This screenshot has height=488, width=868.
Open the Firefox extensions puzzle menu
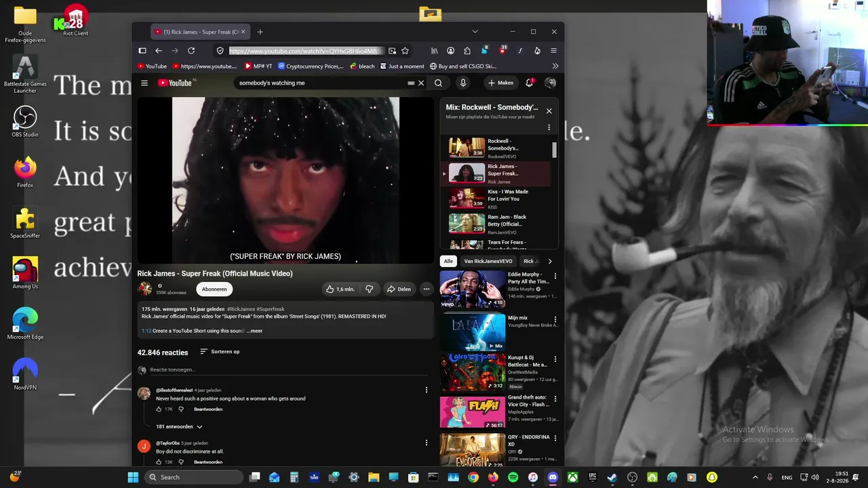click(x=467, y=51)
